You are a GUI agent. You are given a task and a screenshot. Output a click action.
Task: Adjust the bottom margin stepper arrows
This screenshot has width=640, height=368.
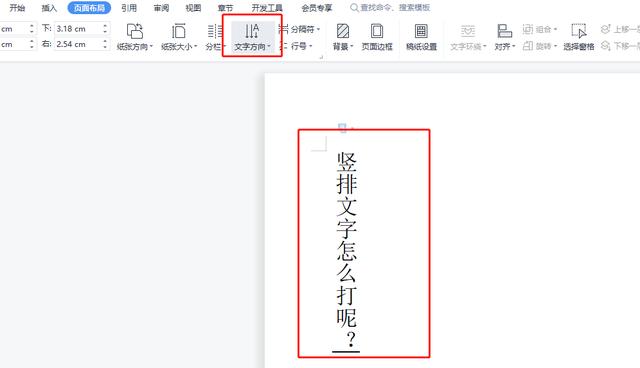pyautogui.click(x=105, y=29)
